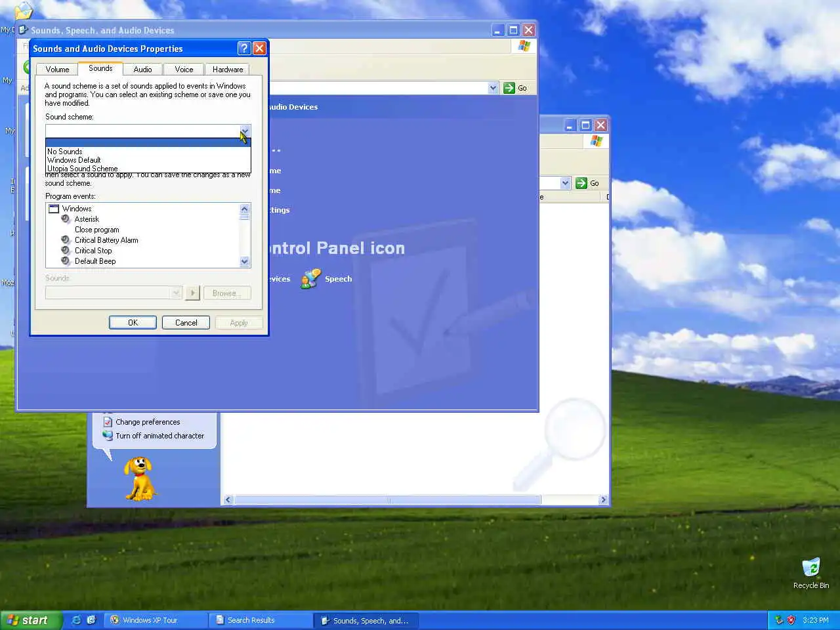Image resolution: width=840 pixels, height=630 pixels.
Task: Open the address bar dropdown in the Sounds window
Action: point(493,88)
